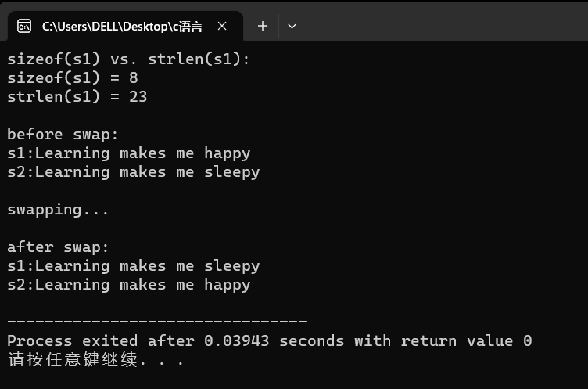Click the 'sizeof(s1) = 8' output line

77,78
